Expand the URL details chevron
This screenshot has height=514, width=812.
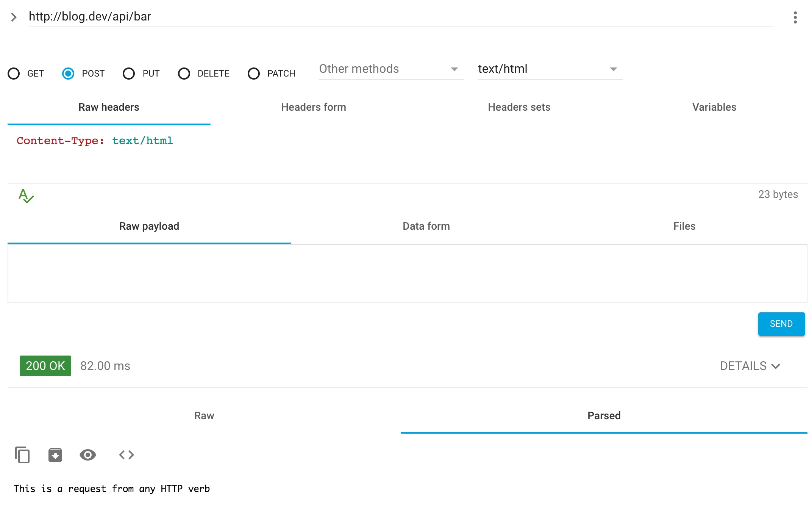14,17
